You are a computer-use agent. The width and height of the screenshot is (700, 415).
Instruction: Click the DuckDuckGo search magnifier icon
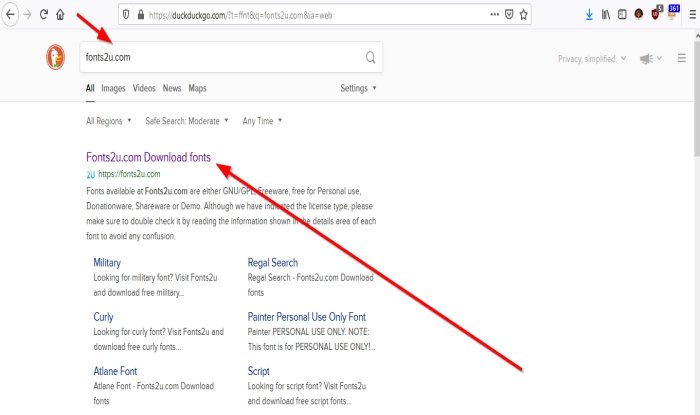371,57
